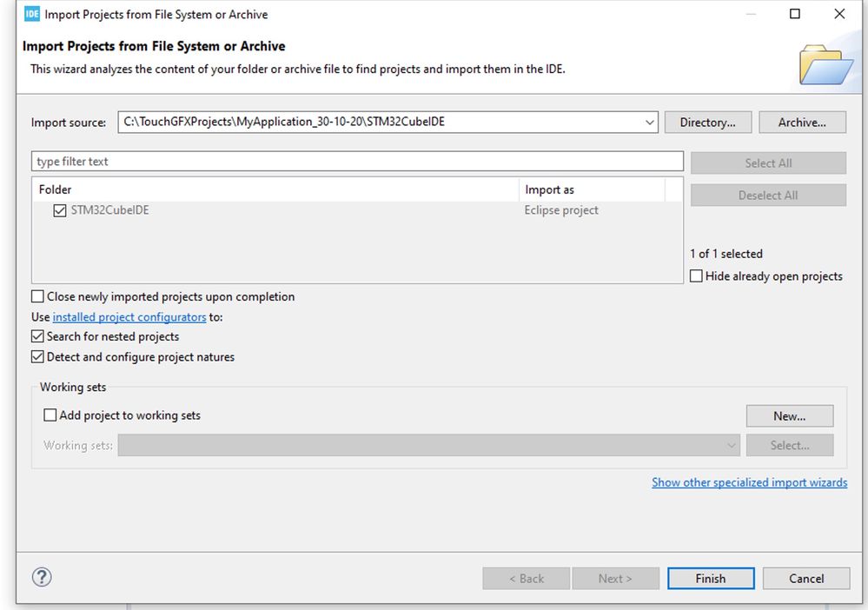Select the STM32CubeIDE folder row name

pos(109,210)
